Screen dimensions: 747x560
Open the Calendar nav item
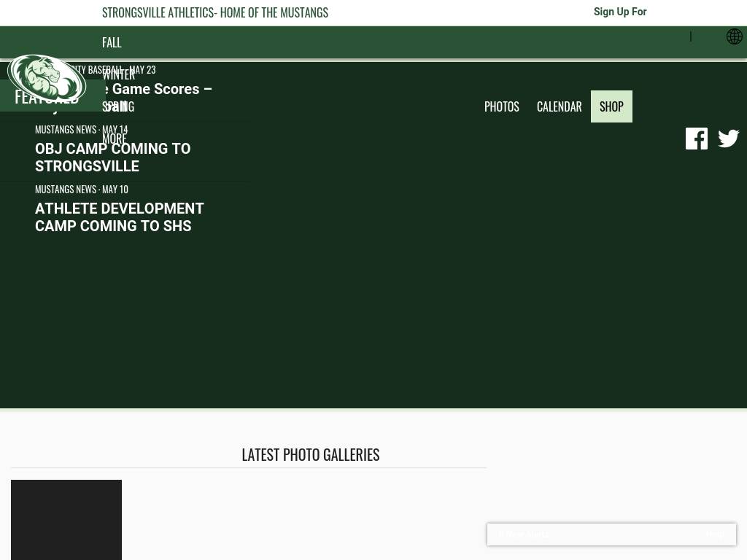(x=559, y=106)
